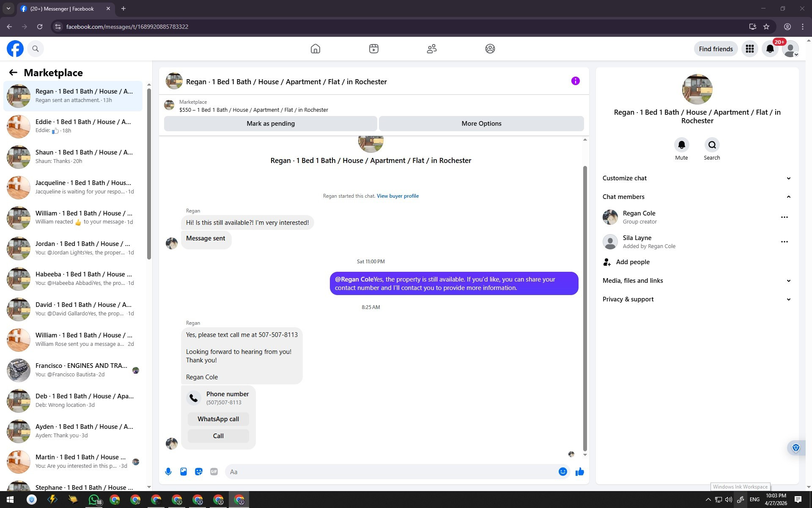Open the emoji picker in message box
812x508 pixels.
pos(562,472)
